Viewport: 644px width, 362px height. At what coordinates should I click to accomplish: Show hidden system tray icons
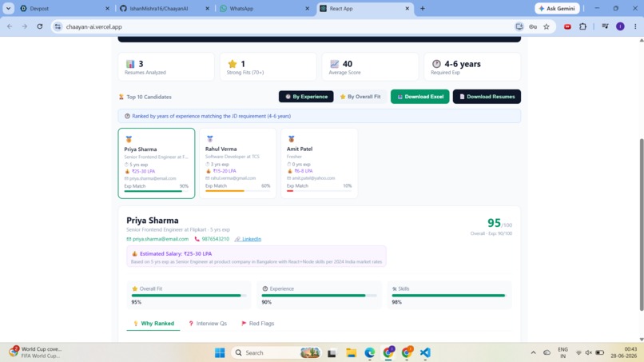533,352
